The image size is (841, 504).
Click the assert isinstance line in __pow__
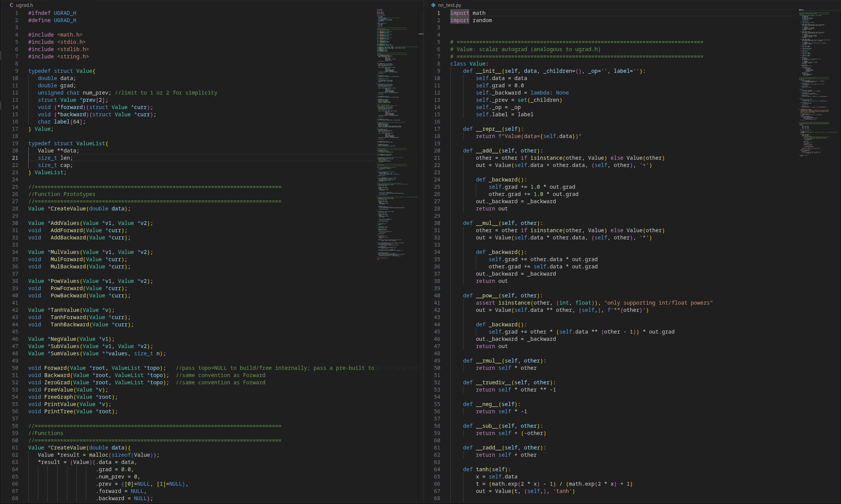coord(594,303)
